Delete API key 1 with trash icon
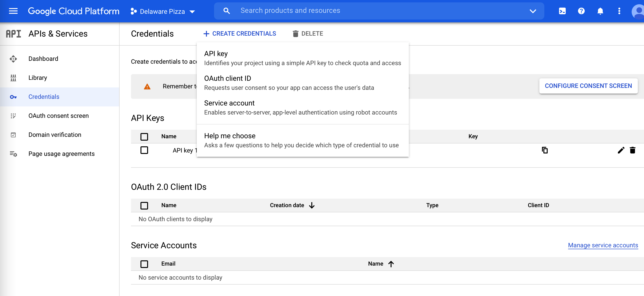 pyautogui.click(x=633, y=150)
